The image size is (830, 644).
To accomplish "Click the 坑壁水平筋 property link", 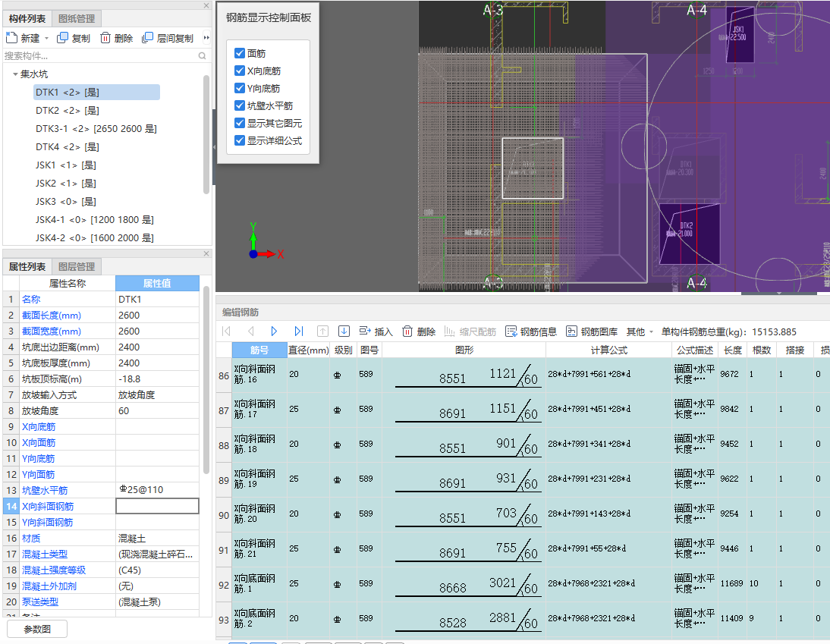I will coord(45,490).
